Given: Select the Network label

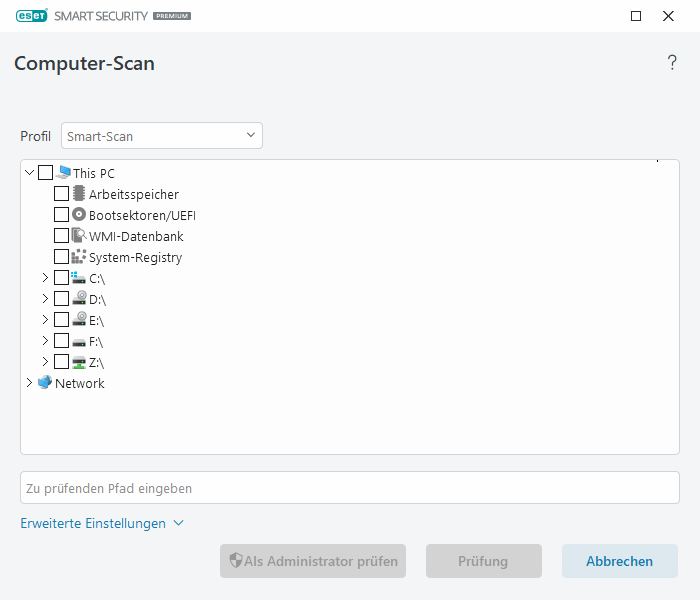Looking at the screenshot, I should [80, 383].
